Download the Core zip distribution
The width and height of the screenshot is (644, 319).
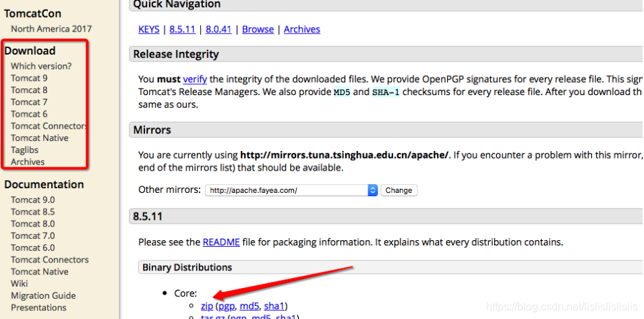tap(207, 306)
